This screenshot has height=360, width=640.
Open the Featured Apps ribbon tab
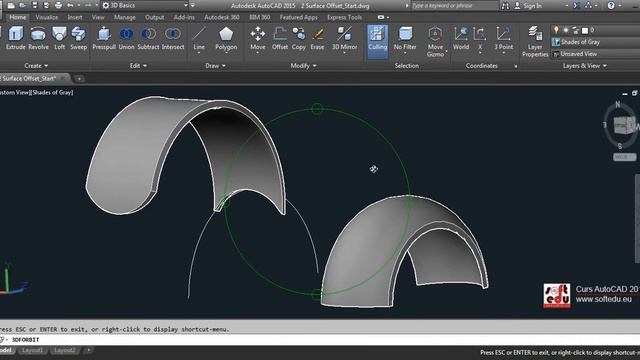click(x=298, y=17)
